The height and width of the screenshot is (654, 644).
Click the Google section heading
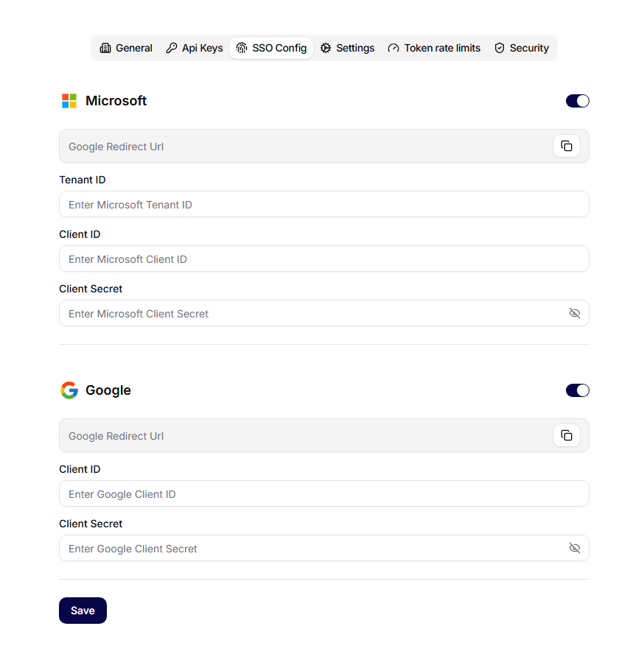tap(108, 390)
